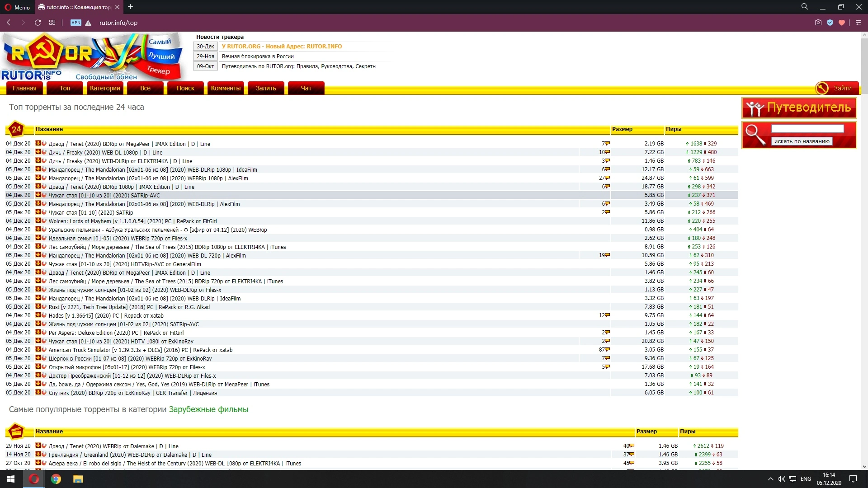Open news 'Путеводитель по RUTOR.org' link
The image size is (868, 488).
tap(299, 66)
